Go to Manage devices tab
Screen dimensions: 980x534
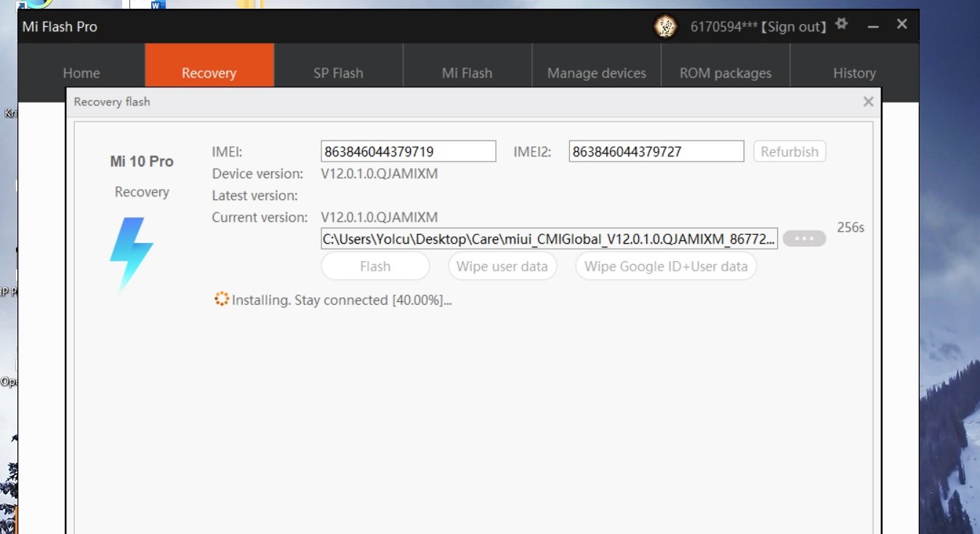pos(597,73)
